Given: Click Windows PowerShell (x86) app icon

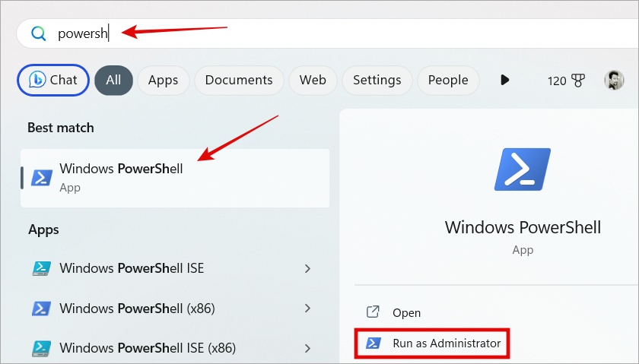Looking at the screenshot, I should [x=41, y=309].
